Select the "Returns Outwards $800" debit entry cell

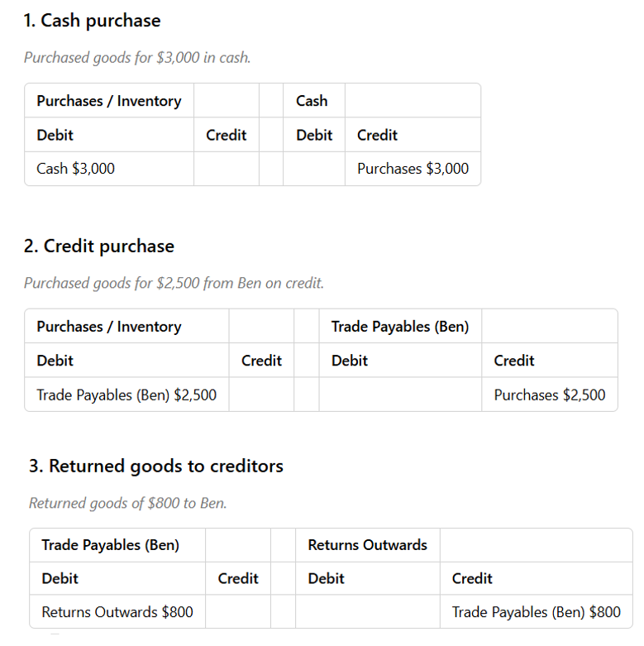coord(117,612)
